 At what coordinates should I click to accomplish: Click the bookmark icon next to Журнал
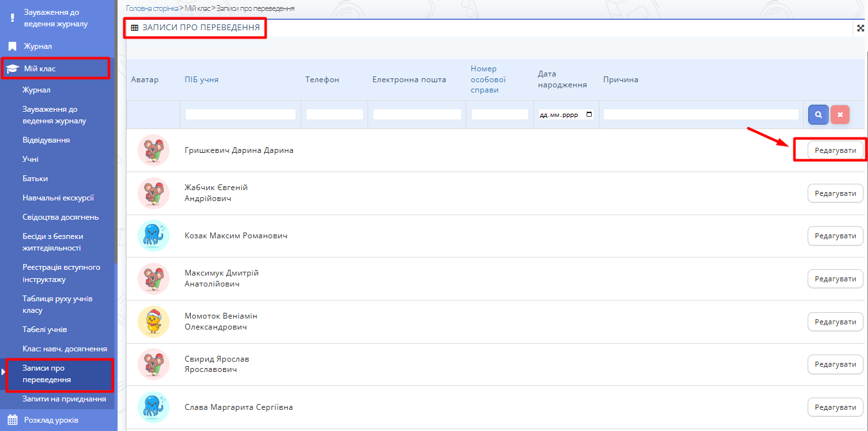[12, 46]
